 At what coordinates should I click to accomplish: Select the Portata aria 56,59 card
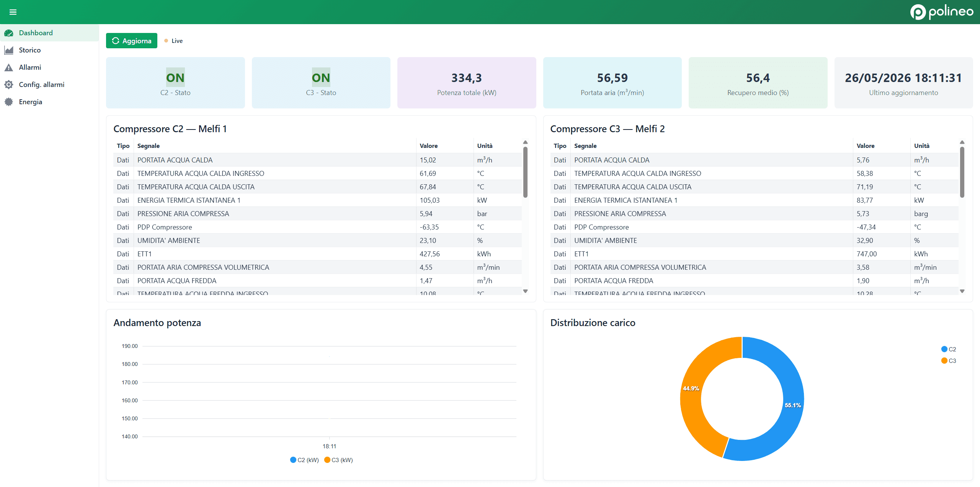(x=612, y=83)
